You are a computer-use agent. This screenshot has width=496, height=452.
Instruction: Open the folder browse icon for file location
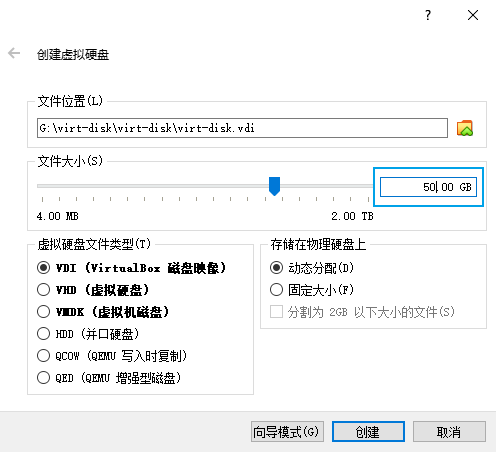465,128
